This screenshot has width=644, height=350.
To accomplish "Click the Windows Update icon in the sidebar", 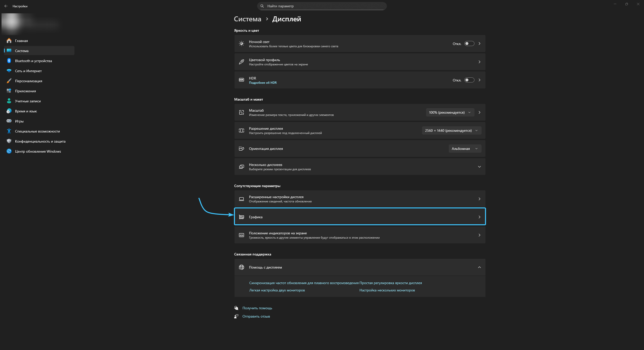I will point(9,151).
